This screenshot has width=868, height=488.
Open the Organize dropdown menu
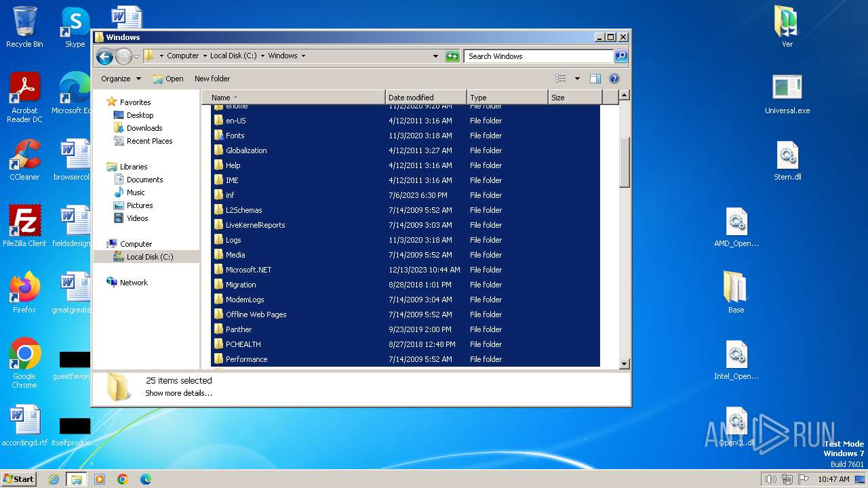[x=121, y=79]
